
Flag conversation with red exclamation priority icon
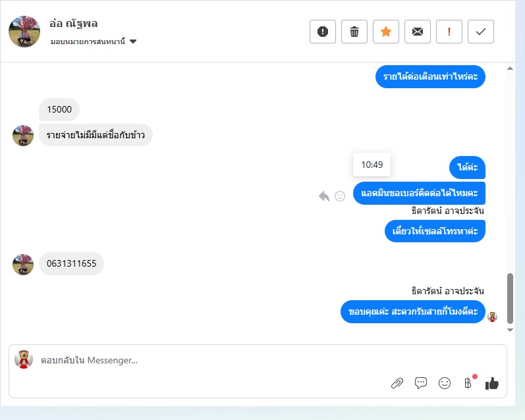[x=449, y=32]
